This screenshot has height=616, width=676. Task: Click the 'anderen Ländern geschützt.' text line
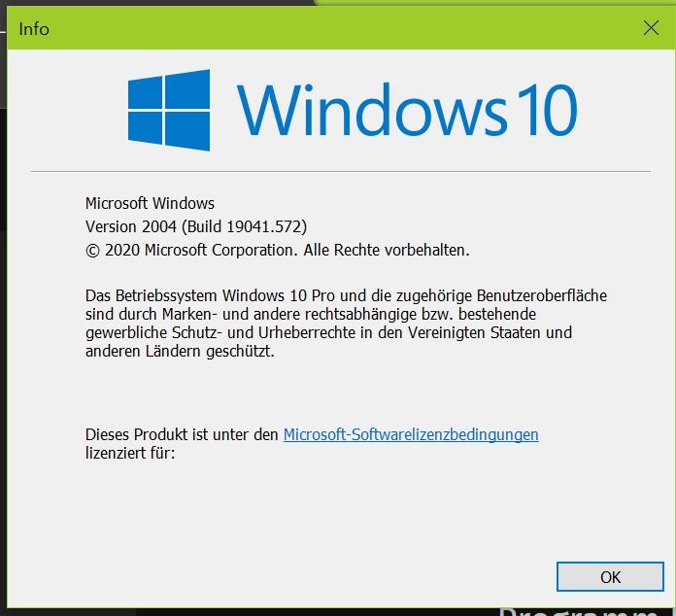click(x=180, y=351)
